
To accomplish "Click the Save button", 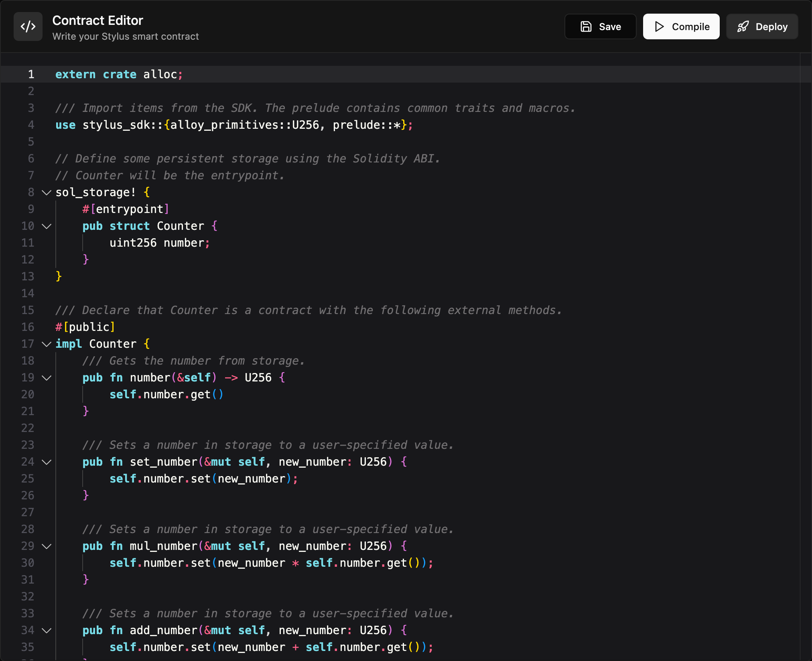I will (x=600, y=26).
